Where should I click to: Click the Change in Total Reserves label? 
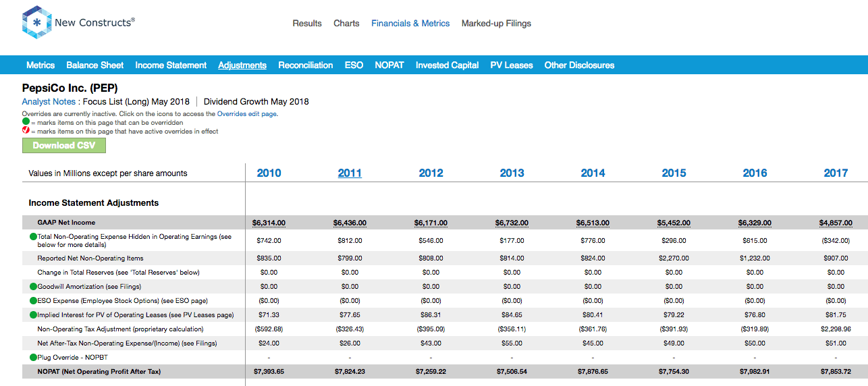[x=118, y=273]
